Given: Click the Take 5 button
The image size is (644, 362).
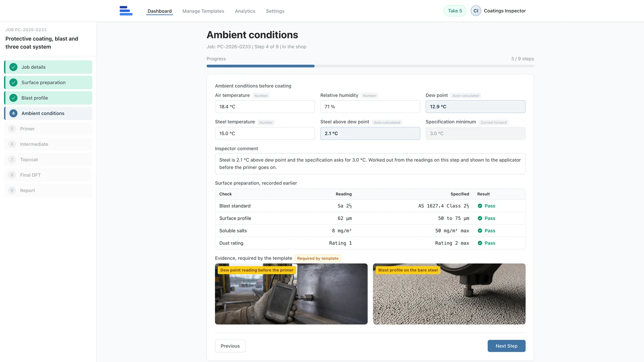Looking at the screenshot, I should pyautogui.click(x=455, y=11).
